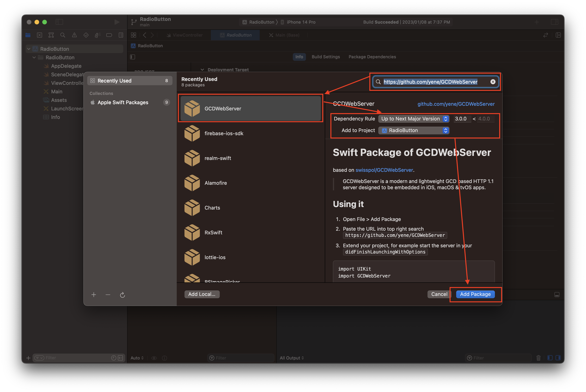Open the Project navigator folder icon
The height and width of the screenshot is (392, 586).
[x=28, y=35]
